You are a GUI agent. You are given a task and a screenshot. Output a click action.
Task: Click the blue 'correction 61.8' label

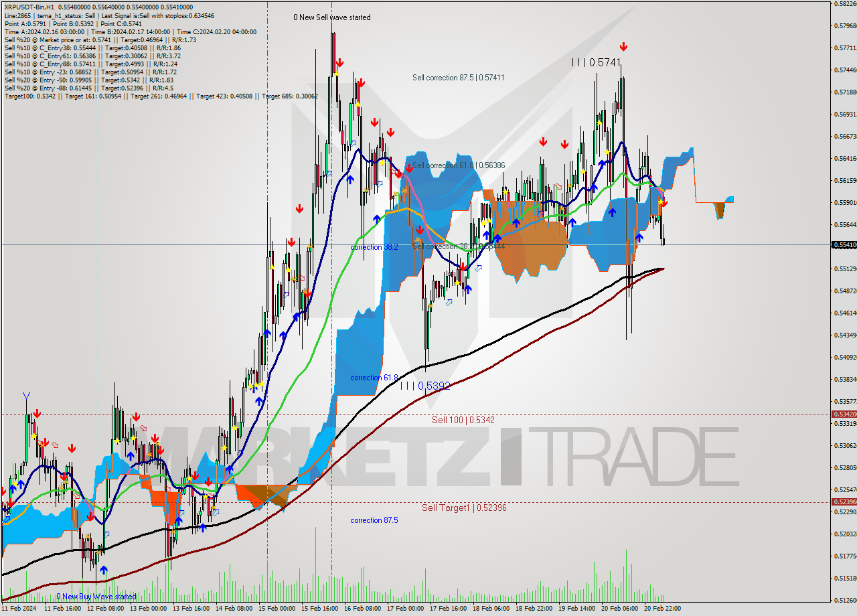[374, 378]
